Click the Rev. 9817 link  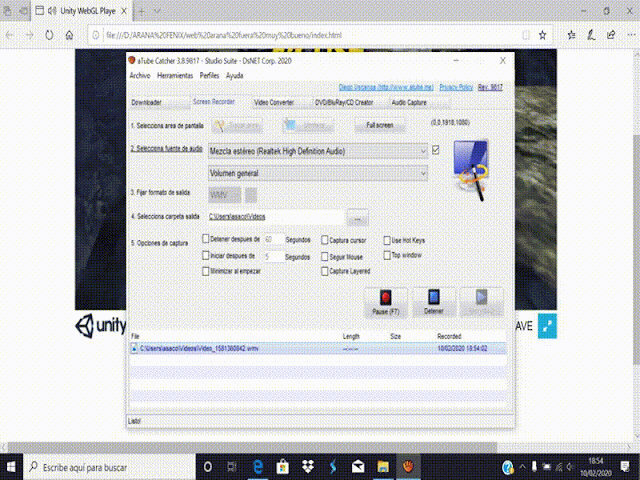(490, 87)
